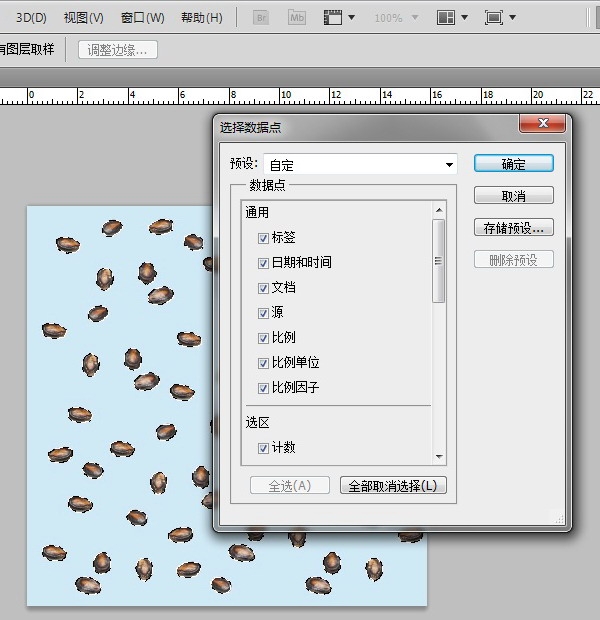
Task: Toggle the 计数 checkbox under 选区
Action: 263,448
